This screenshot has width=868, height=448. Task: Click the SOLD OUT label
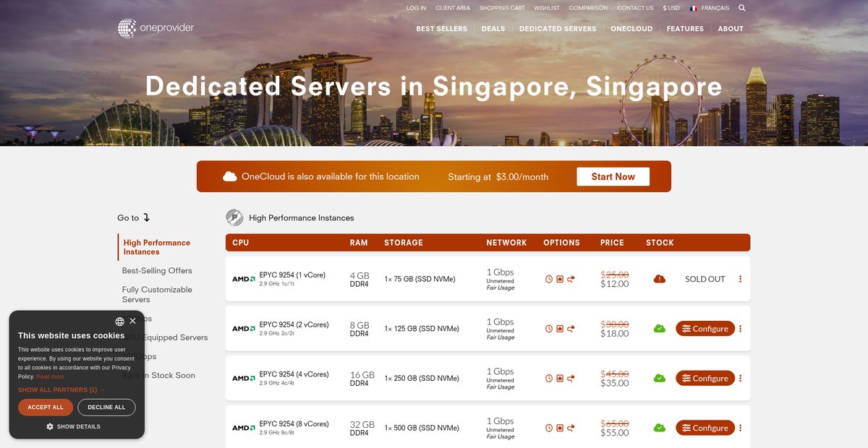tap(705, 279)
